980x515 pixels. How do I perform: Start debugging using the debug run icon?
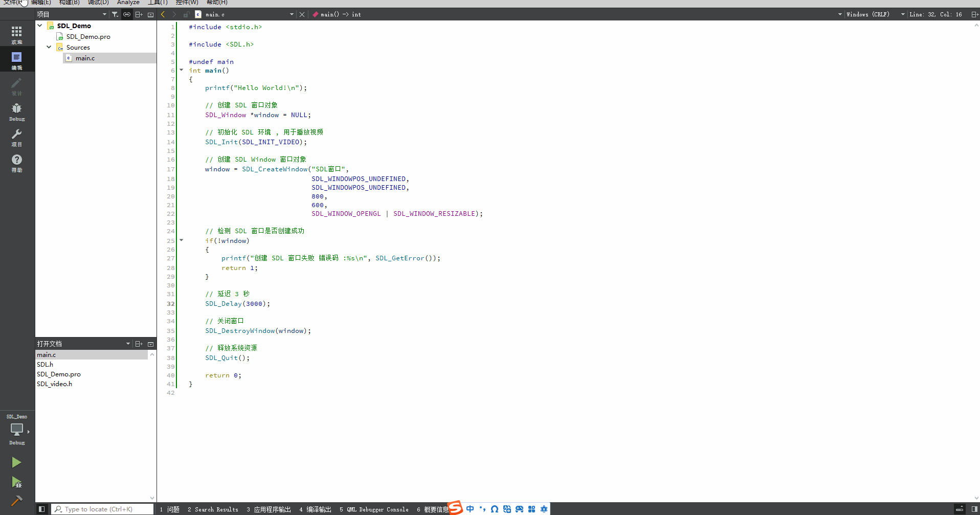[x=17, y=482]
